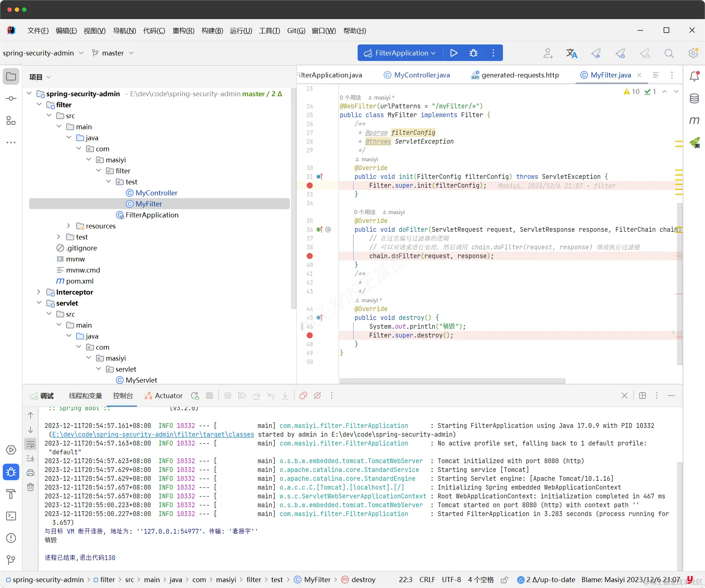Toggle breakpoint on Filter.super.init line
705x588 pixels.
pos(310,185)
